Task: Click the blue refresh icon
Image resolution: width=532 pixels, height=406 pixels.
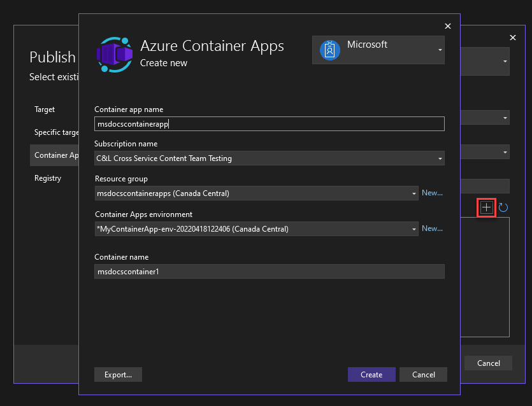Action: pyautogui.click(x=503, y=207)
